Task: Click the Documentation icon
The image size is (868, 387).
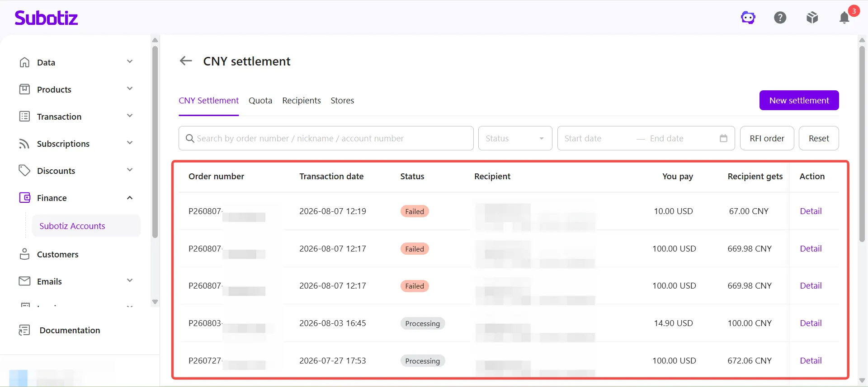Action: pos(24,330)
